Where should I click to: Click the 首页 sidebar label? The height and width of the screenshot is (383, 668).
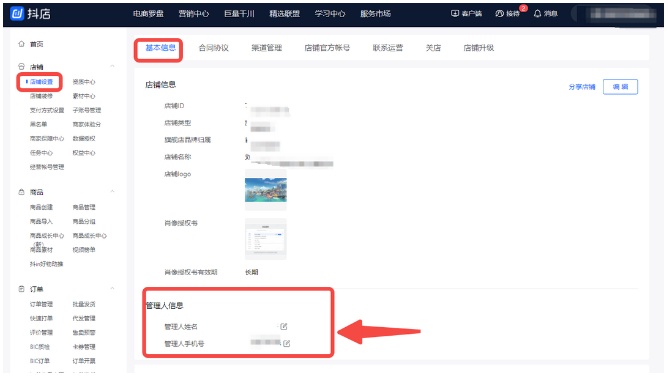[37, 44]
